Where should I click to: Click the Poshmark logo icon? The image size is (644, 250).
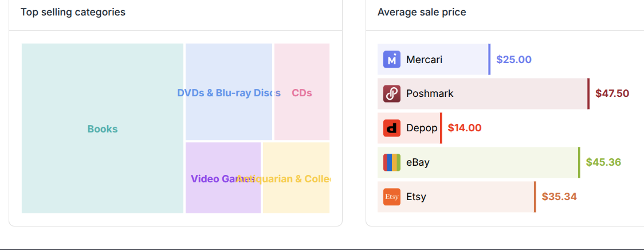click(391, 94)
